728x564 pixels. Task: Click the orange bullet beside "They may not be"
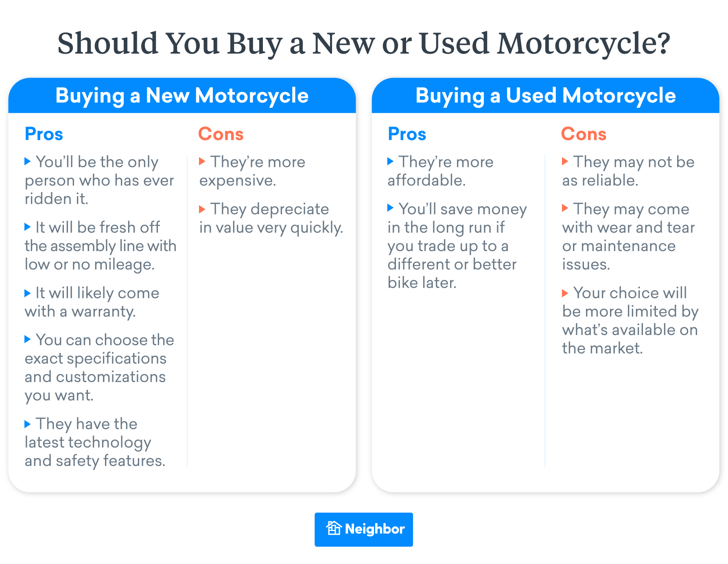565,161
